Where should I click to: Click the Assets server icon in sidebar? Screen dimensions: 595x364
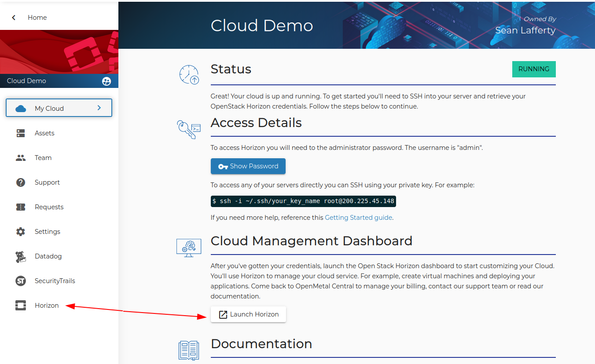click(21, 133)
